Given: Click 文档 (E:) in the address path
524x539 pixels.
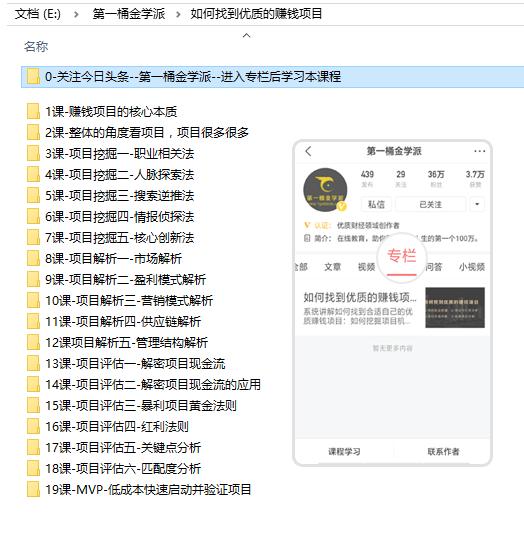Looking at the screenshot, I should click(x=37, y=14).
